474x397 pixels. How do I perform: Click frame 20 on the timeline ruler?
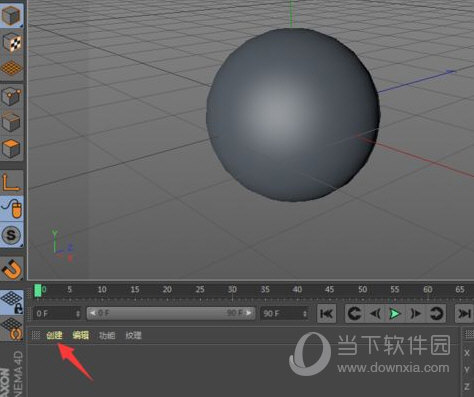pos(167,289)
